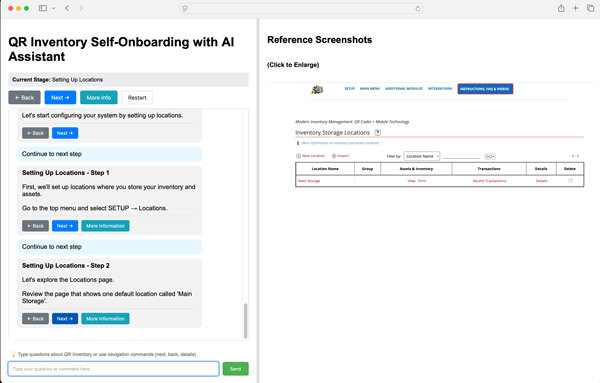600x383 pixels.
Task: Click More Information in Step 2
Action: click(x=105, y=319)
